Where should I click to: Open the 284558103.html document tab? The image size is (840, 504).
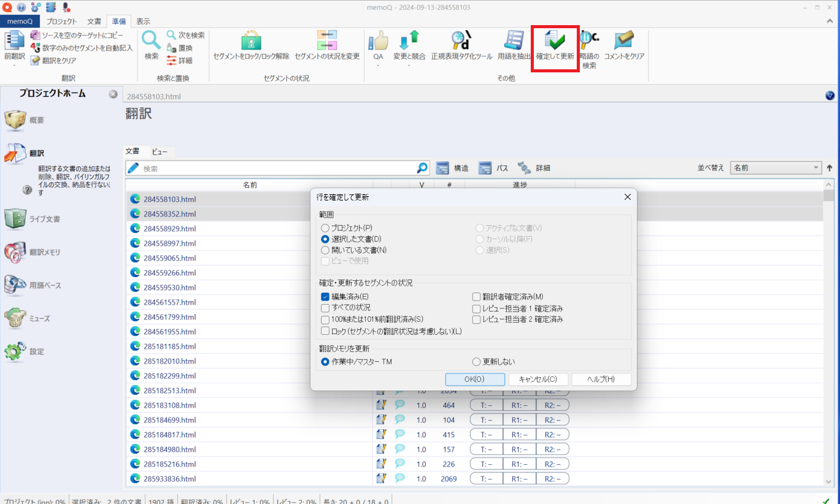click(x=153, y=96)
